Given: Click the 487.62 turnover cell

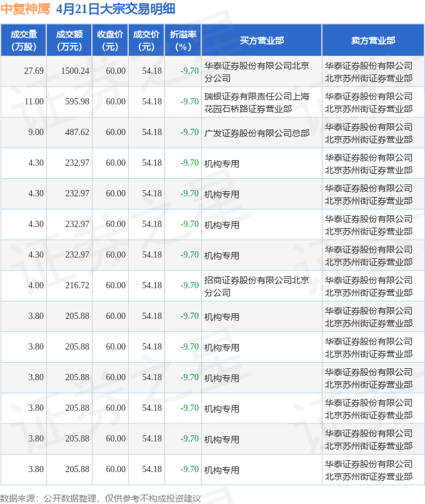Looking at the screenshot, I should [x=77, y=133].
